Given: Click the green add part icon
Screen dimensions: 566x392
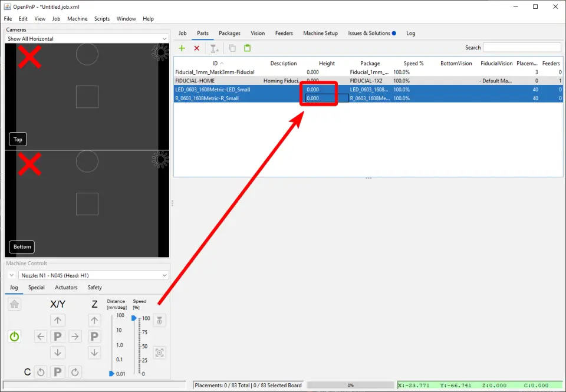Looking at the screenshot, I should [182, 48].
